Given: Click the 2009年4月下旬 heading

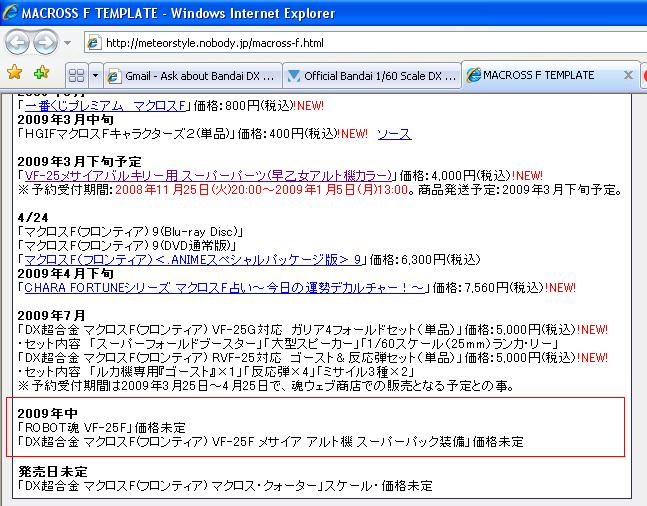Looking at the screenshot, I should click(66, 273).
